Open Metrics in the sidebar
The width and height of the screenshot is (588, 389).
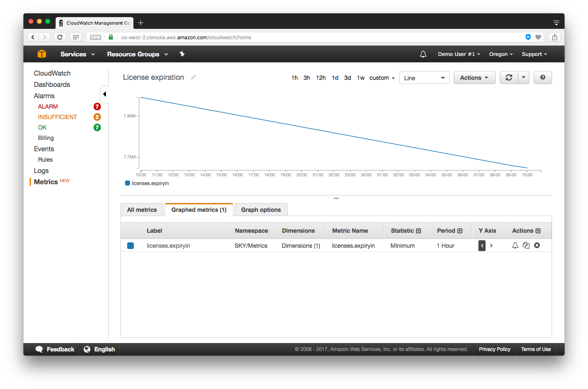pos(46,182)
